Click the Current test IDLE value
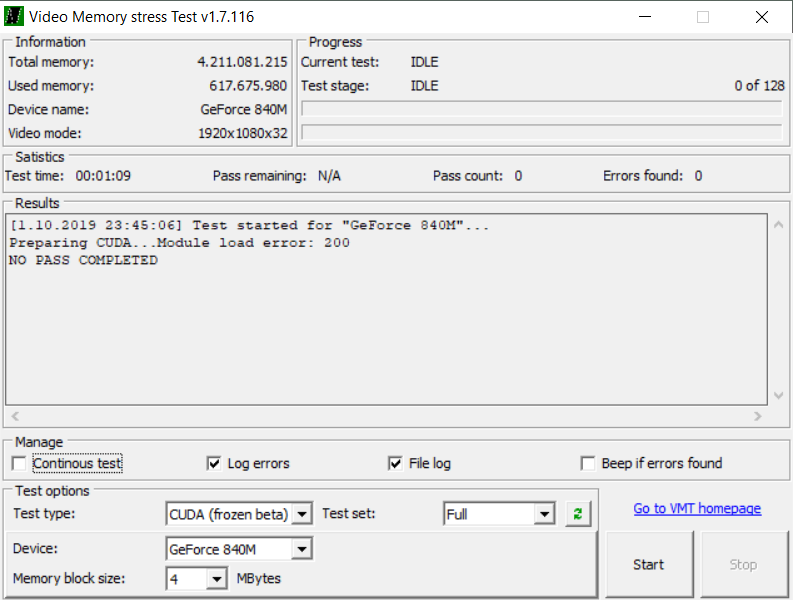The height and width of the screenshot is (600, 793). [x=424, y=62]
